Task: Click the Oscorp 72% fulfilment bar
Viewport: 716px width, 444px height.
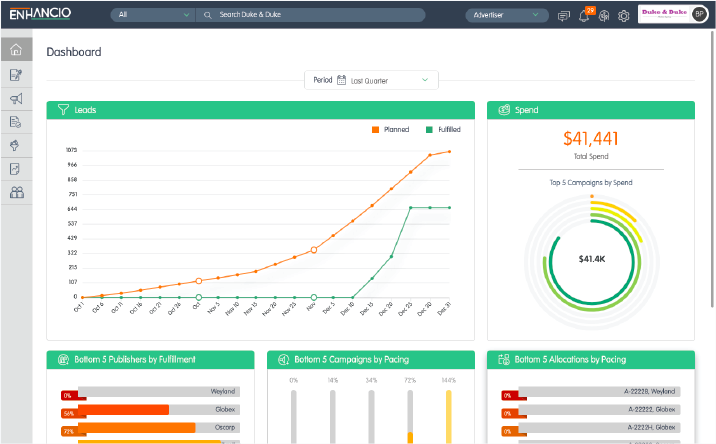Action: tap(159, 428)
